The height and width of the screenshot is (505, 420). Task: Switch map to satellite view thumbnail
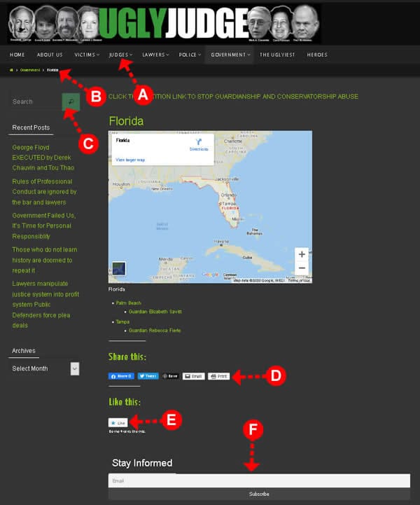tap(119, 269)
